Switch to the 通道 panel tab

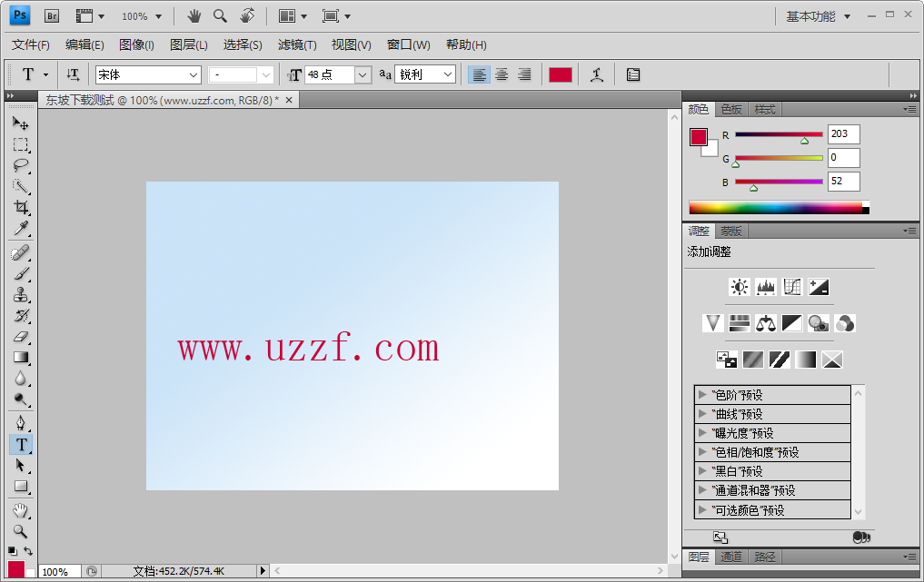point(731,557)
